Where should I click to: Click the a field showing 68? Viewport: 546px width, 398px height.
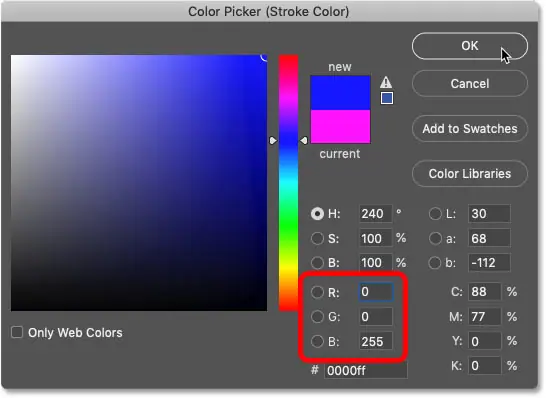[489, 239]
